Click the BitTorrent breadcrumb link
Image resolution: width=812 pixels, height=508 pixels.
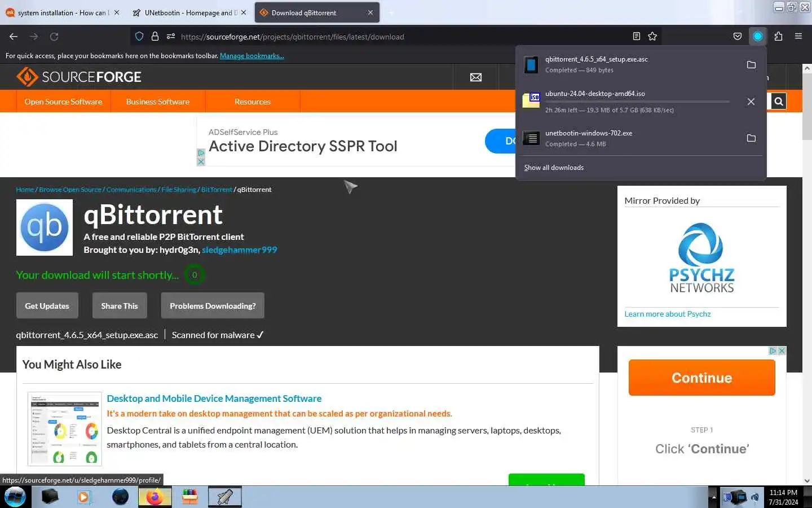[217, 190]
